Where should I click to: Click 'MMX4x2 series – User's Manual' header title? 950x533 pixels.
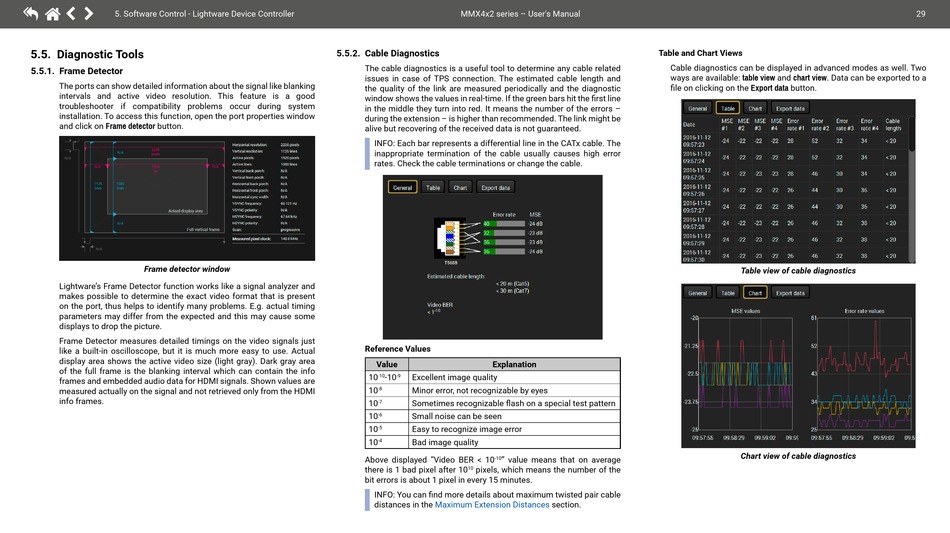click(x=520, y=13)
